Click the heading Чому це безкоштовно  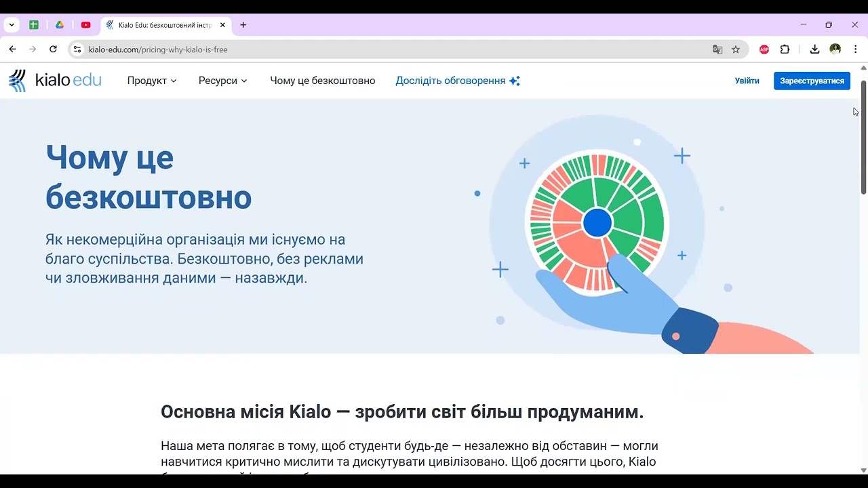[149, 178]
